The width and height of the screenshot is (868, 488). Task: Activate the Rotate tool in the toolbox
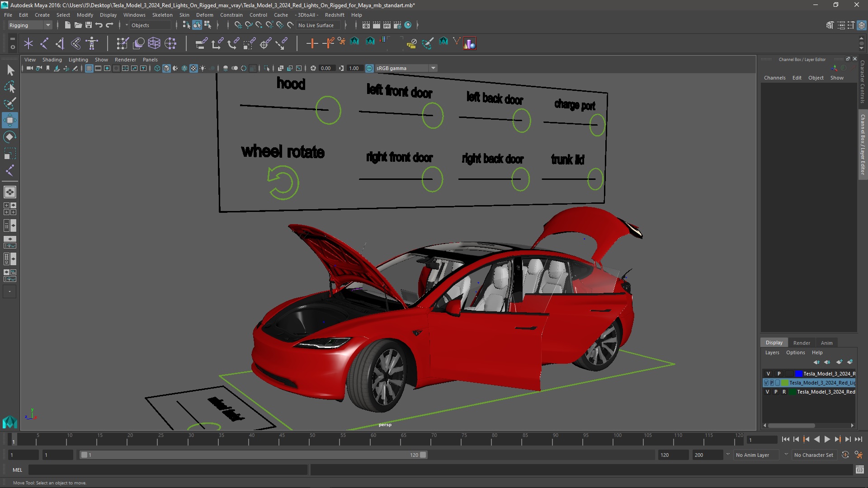[10, 137]
